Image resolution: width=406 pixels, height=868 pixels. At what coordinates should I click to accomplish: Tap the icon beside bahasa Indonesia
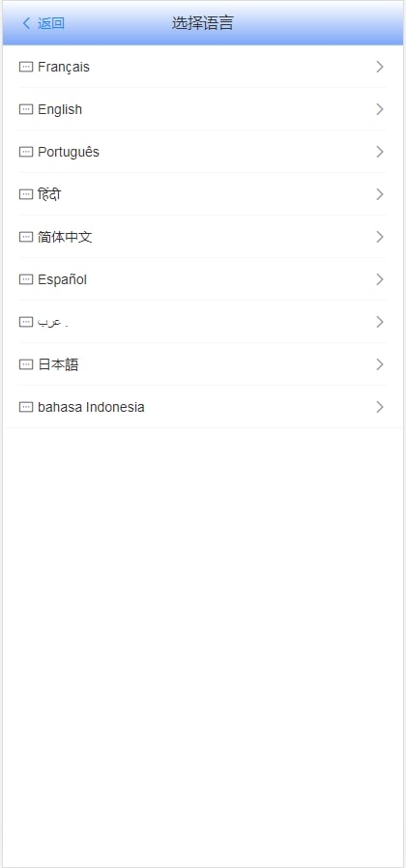(x=26, y=407)
